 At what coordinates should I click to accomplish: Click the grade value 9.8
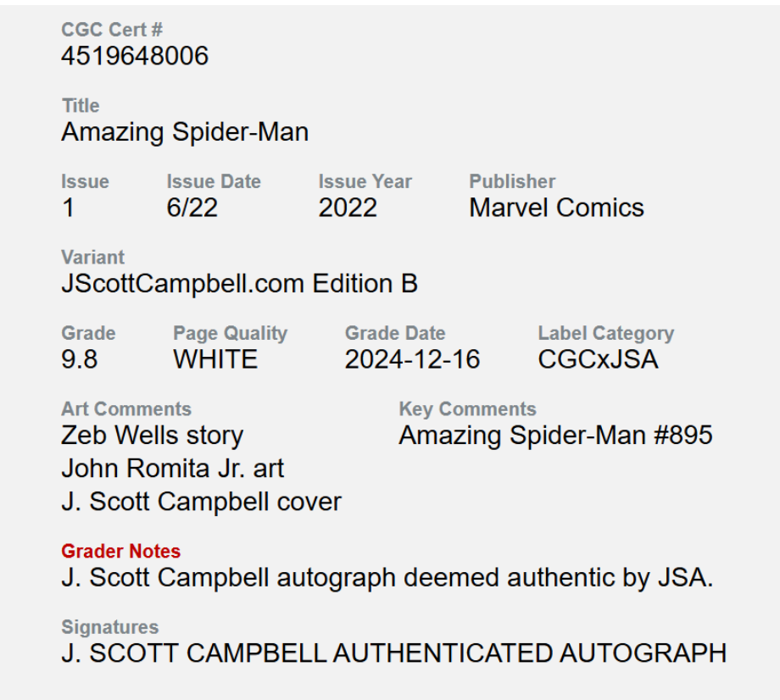click(x=79, y=360)
